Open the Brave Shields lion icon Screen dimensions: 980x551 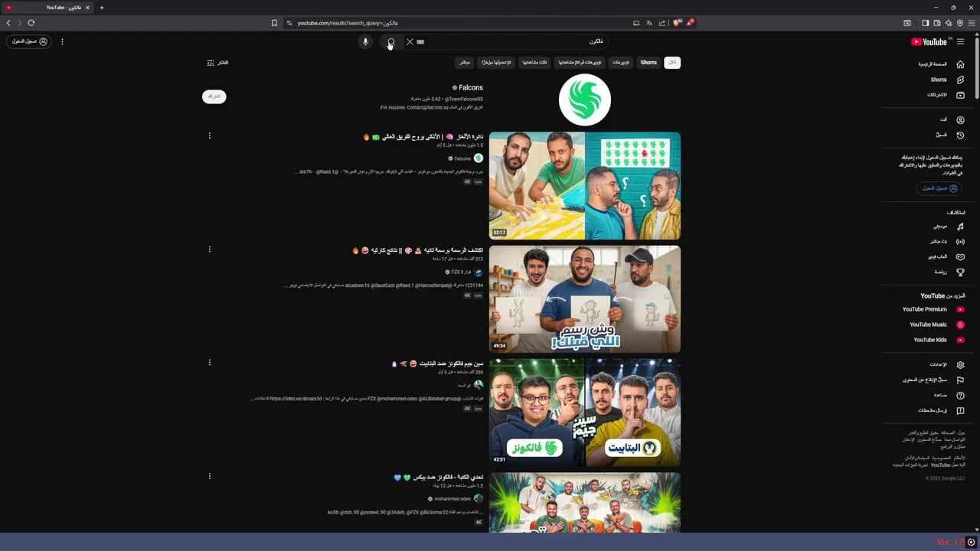point(677,23)
